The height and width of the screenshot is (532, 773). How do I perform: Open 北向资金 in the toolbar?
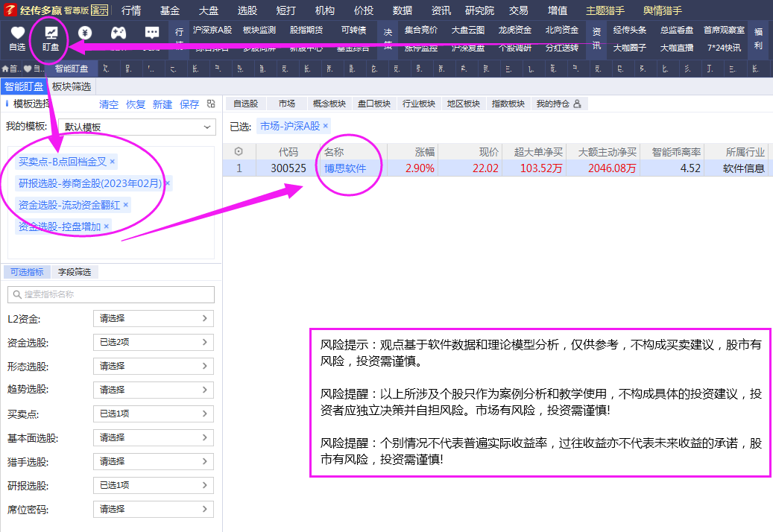point(562,30)
